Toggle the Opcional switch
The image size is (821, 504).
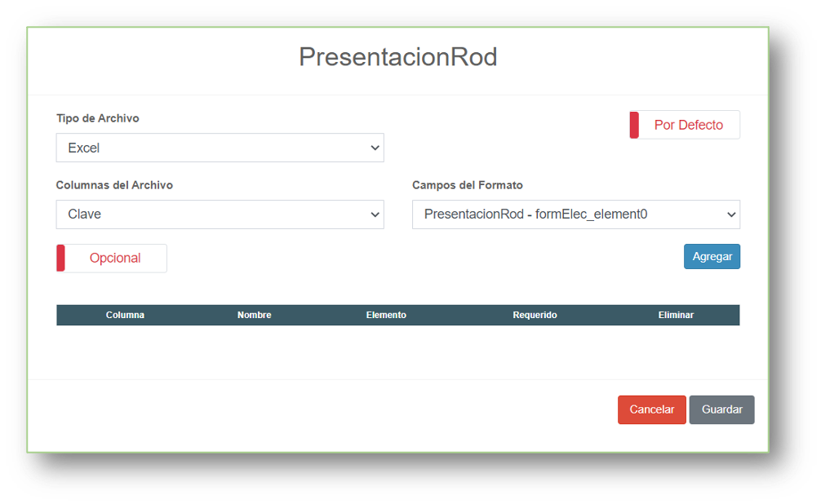[x=112, y=258]
